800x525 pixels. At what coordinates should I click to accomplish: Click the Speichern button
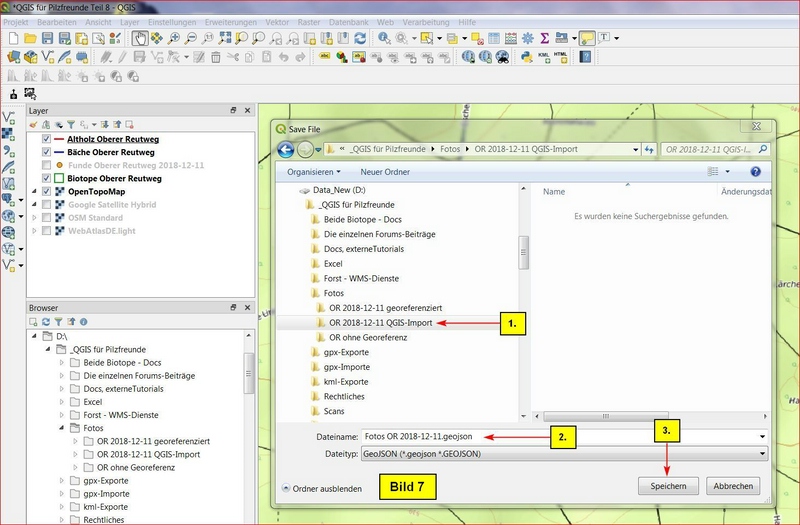point(670,485)
